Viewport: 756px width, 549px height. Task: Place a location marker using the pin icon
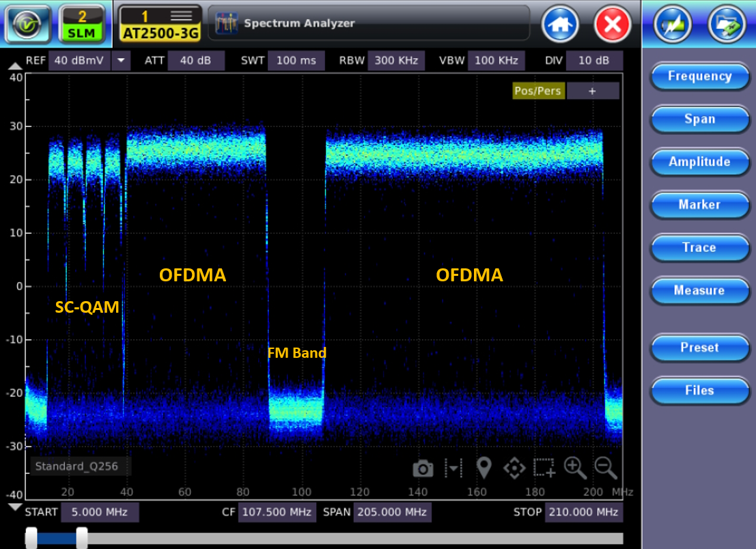coord(484,469)
